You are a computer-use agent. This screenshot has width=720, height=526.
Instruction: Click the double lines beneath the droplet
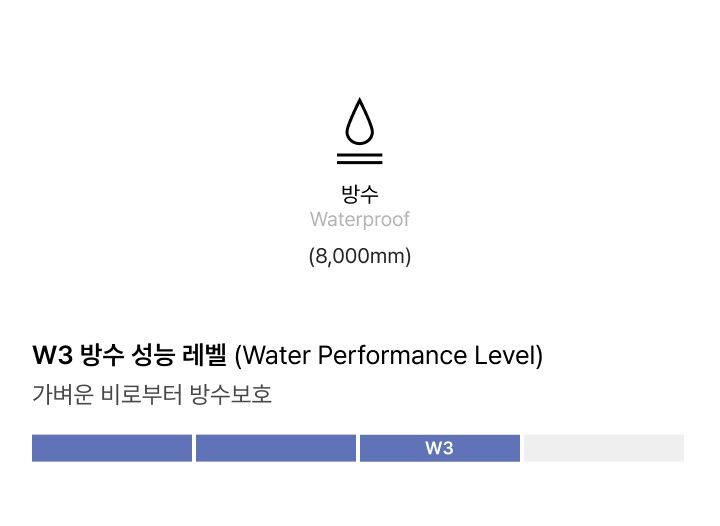[x=360, y=158]
